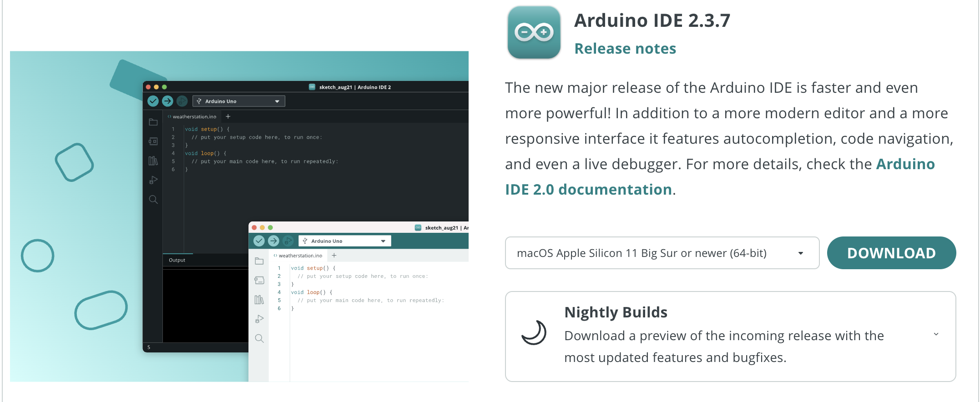Image resolution: width=980 pixels, height=402 pixels.
Task: Open Library Manager icon in light IDE sidebar
Action: pyautogui.click(x=259, y=300)
